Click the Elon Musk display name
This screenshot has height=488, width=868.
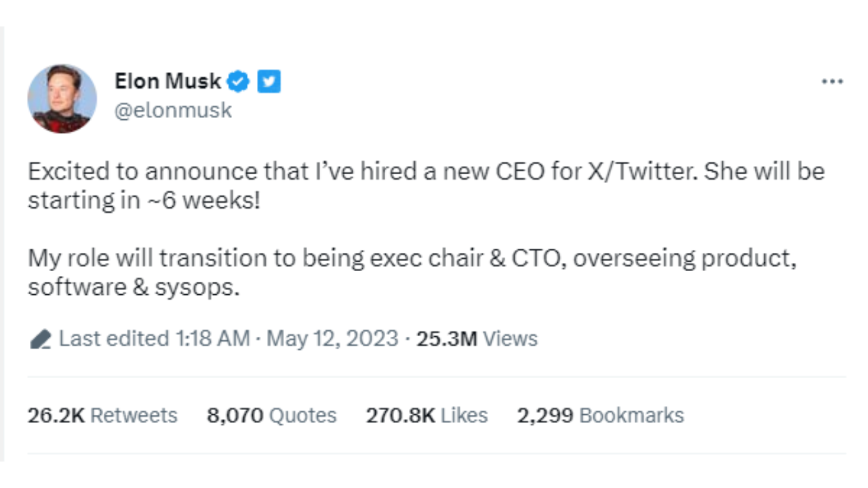(167, 81)
